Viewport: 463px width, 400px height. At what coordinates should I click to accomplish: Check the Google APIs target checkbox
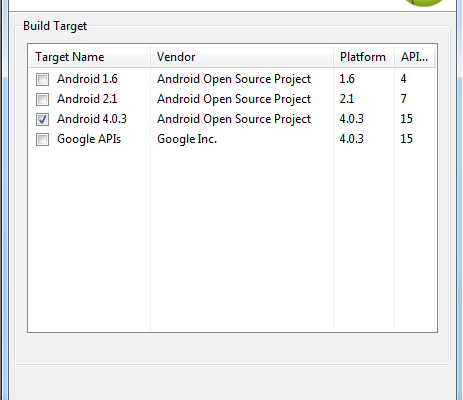click(x=42, y=139)
